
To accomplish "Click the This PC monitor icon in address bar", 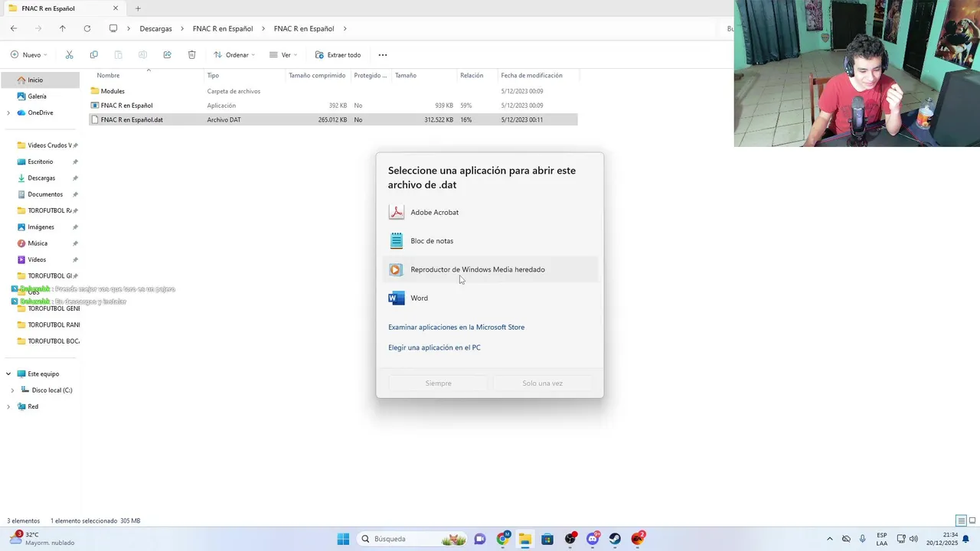I will point(113,28).
